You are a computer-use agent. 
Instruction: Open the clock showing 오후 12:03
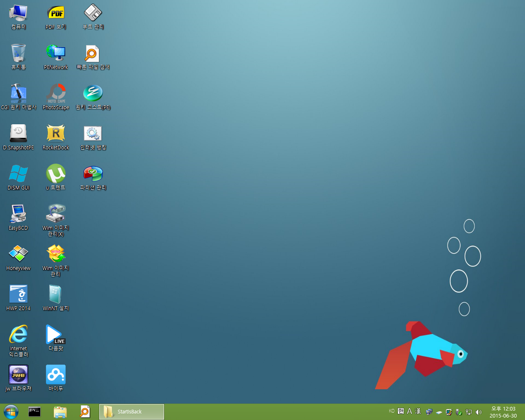click(503, 412)
